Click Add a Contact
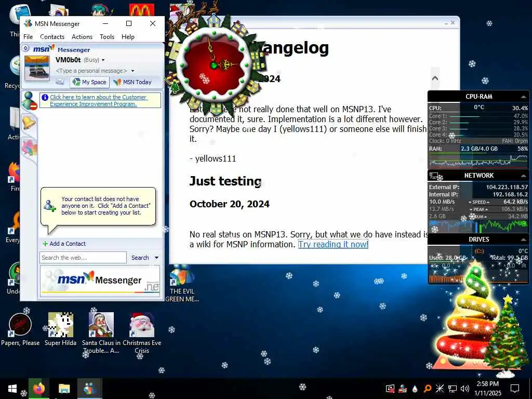The width and height of the screenshot is (532, 399). pyautogui.click(x=64, y=244)
